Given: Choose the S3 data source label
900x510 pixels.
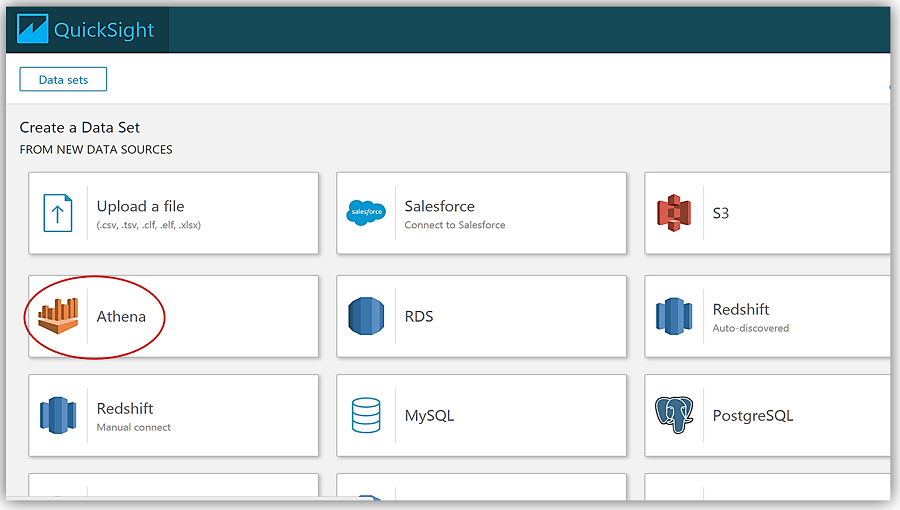Looking at the screenshot, I should click(720, 213).
